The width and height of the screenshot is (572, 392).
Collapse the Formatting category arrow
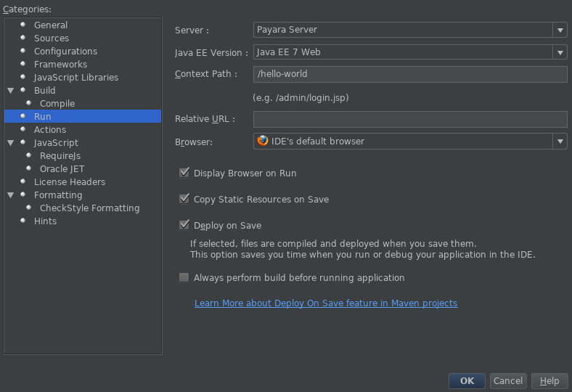pyautogui.click(x=11, y=195)
